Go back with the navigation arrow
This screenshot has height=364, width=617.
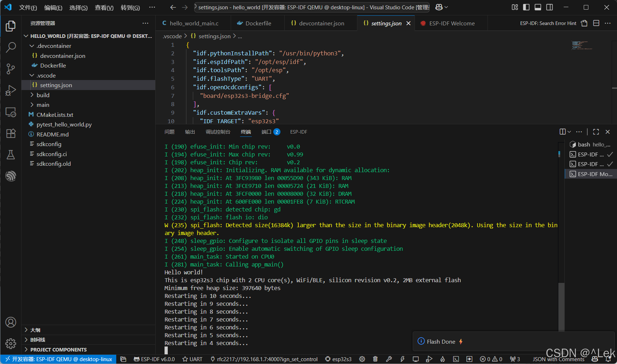(x=173, y=7)
